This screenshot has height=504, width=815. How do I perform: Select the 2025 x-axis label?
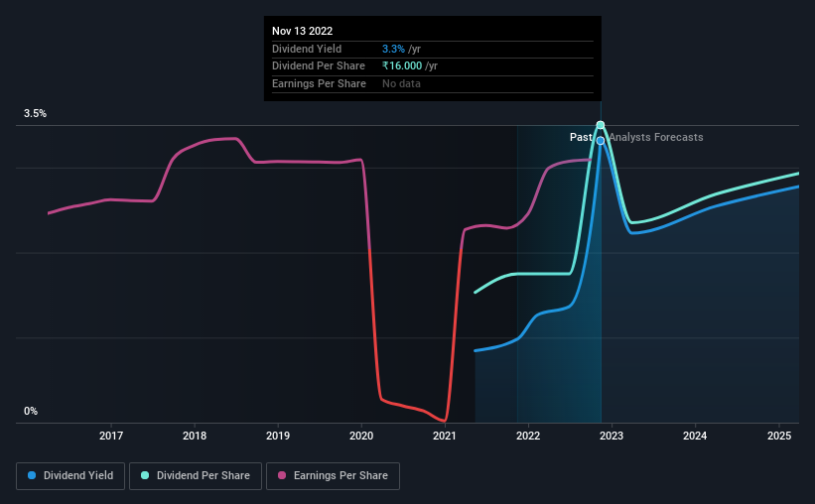click(779, 436)
